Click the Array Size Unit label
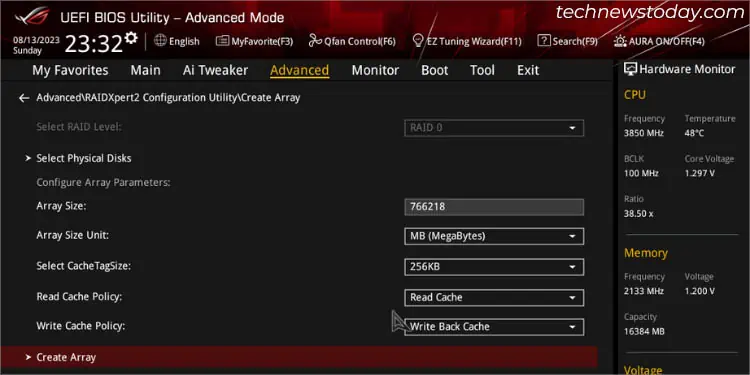750x375 pixels. click(73, 235)
